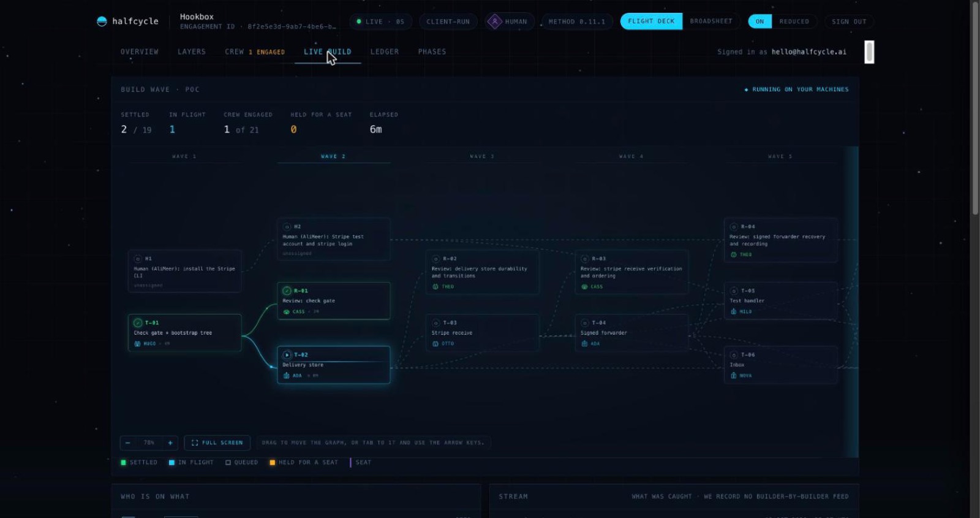
Task: Open graph in Full Screen
Action: click(217, 443)
